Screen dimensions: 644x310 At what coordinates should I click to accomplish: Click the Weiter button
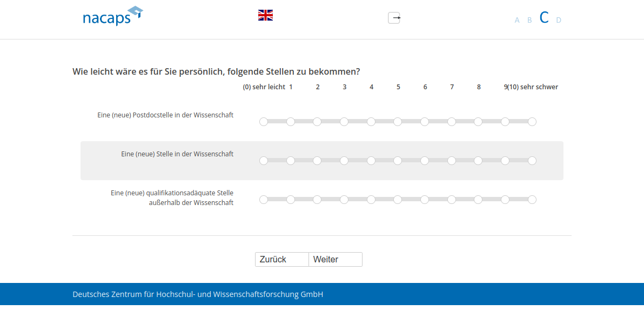(335, 260)
